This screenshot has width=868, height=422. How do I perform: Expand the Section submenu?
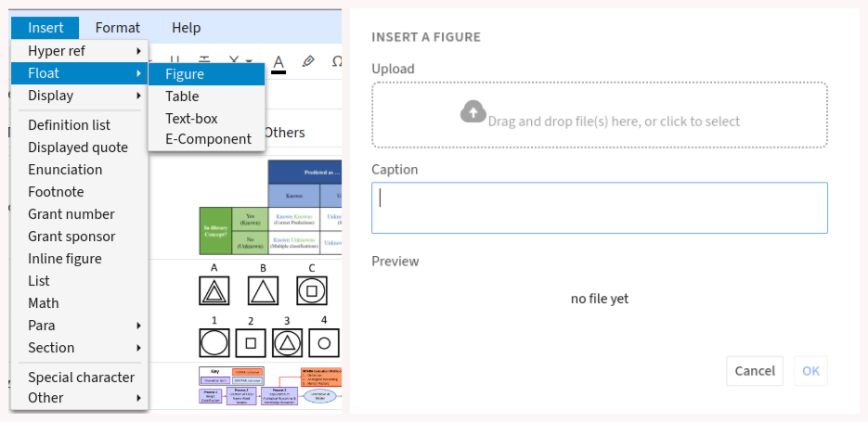point(79,348)
